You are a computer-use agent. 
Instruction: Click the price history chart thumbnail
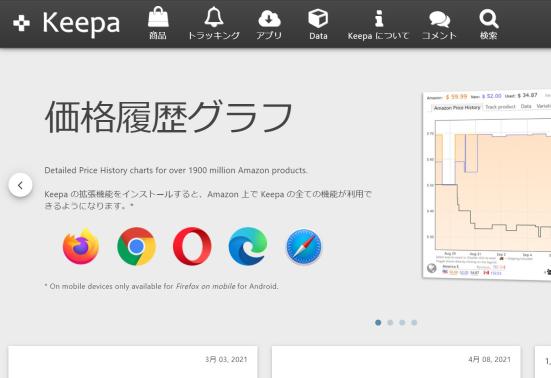click(x=487, y=184)
